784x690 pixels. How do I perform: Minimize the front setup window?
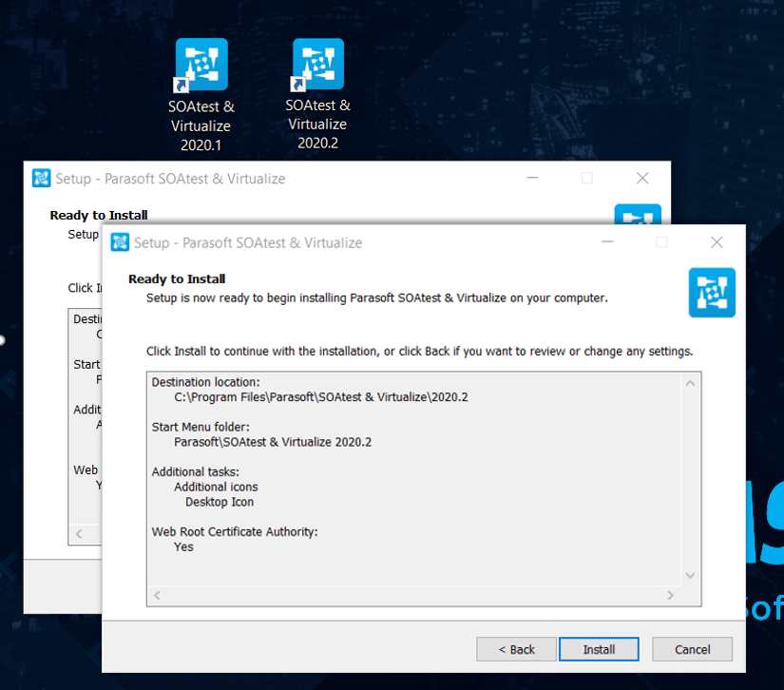point(607,242)
